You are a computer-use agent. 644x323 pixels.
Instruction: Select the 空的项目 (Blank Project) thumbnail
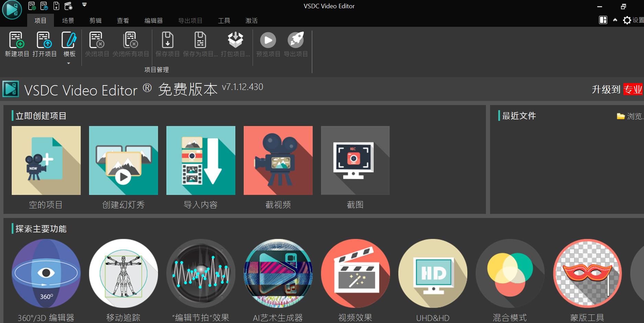pos(46,160)
